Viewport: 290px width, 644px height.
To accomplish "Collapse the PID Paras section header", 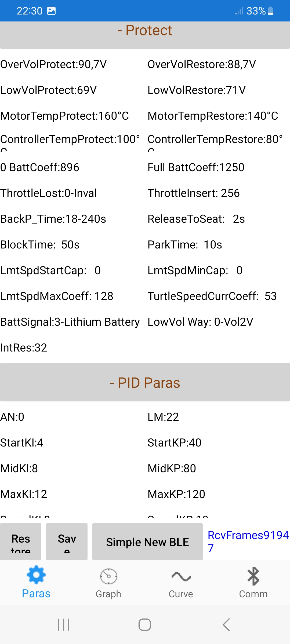I will pos(145,383).
